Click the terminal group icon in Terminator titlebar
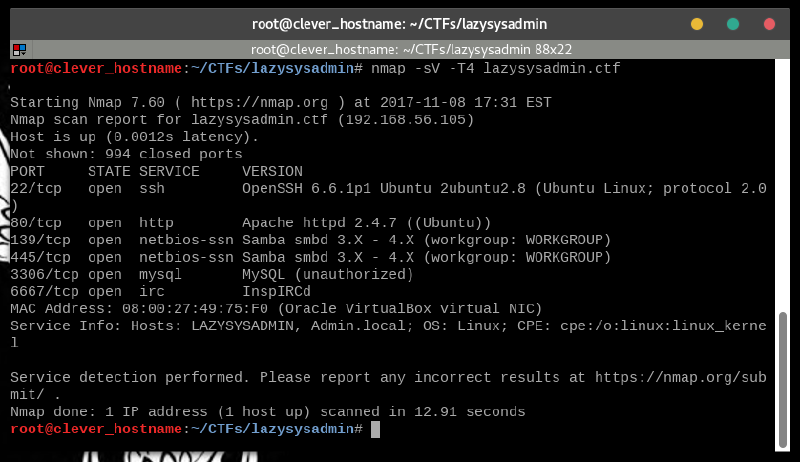Screen dimensions: 800x462 coord(19,48)
